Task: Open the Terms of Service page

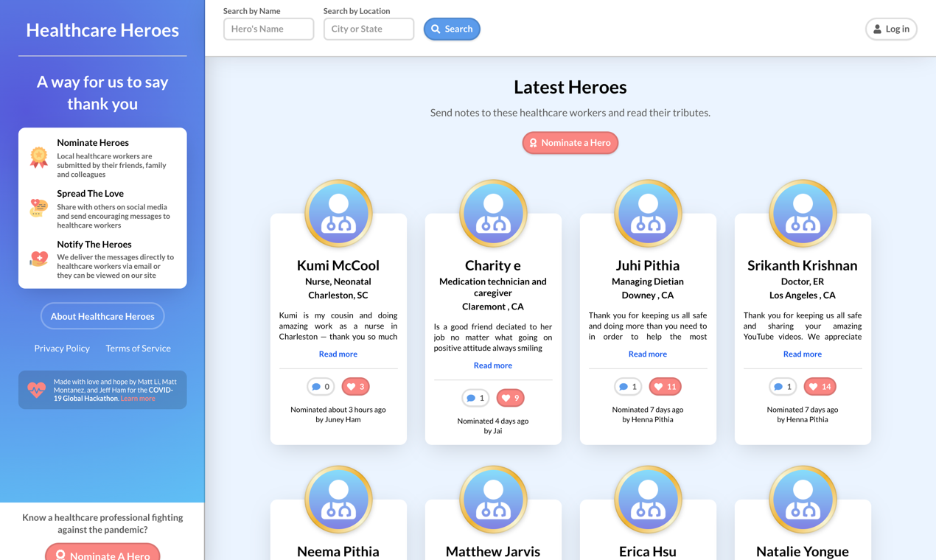Action: click(138, 348)
